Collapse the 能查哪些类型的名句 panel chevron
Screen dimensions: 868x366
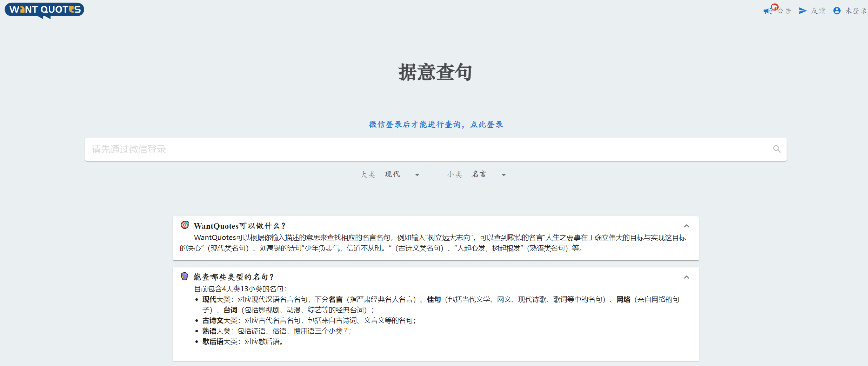pyautogui.click(x=687, y=277)
